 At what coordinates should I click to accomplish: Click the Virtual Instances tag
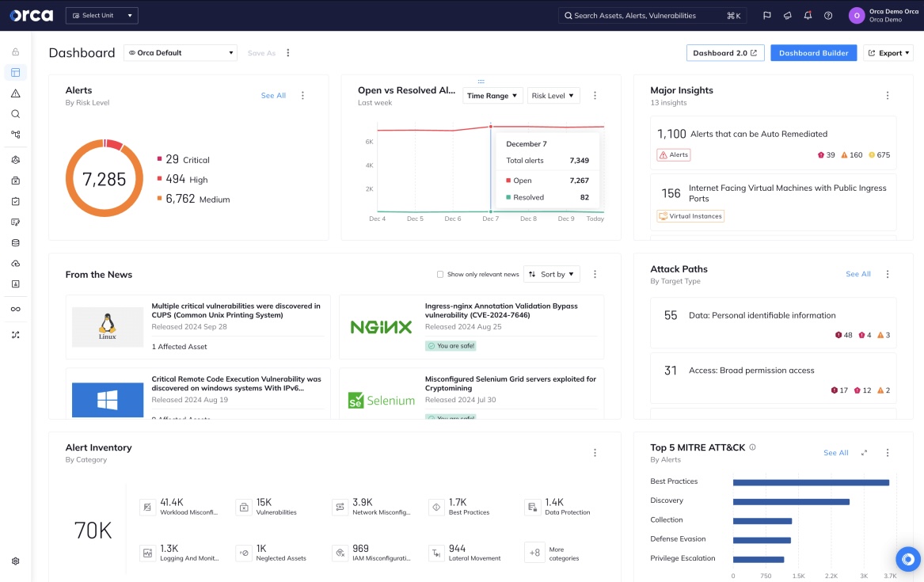(x=690, y=216)
